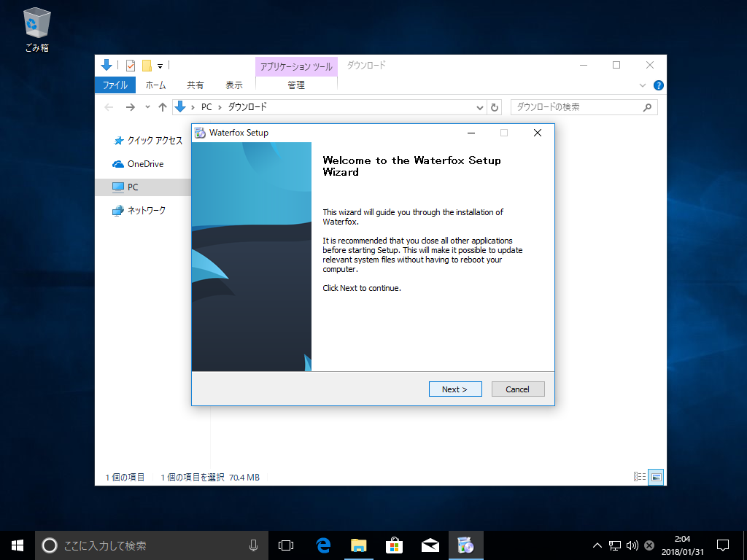Open File Explorer from taskbar
This screenshot has height=560, width=747.
point(358,545)
